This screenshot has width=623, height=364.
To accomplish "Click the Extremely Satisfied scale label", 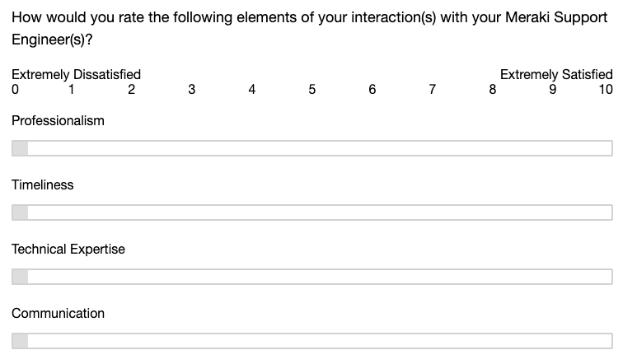I will click(x=556, y=75).
